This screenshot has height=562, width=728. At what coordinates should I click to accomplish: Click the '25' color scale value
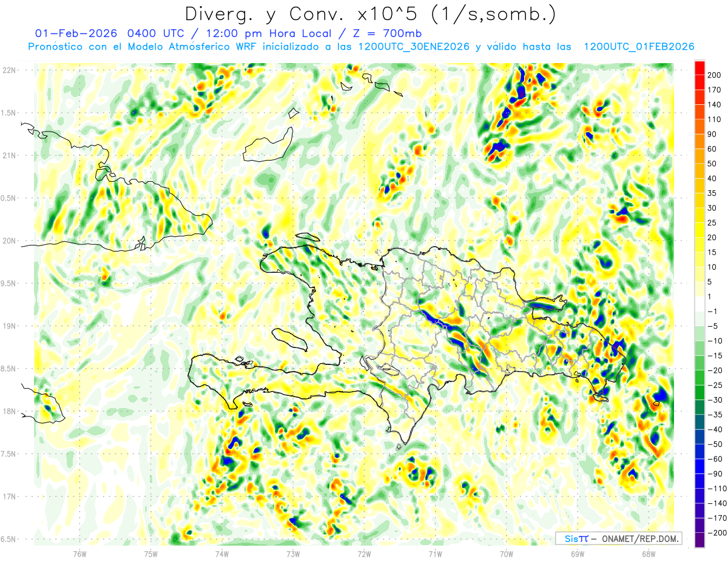[712, 222]
